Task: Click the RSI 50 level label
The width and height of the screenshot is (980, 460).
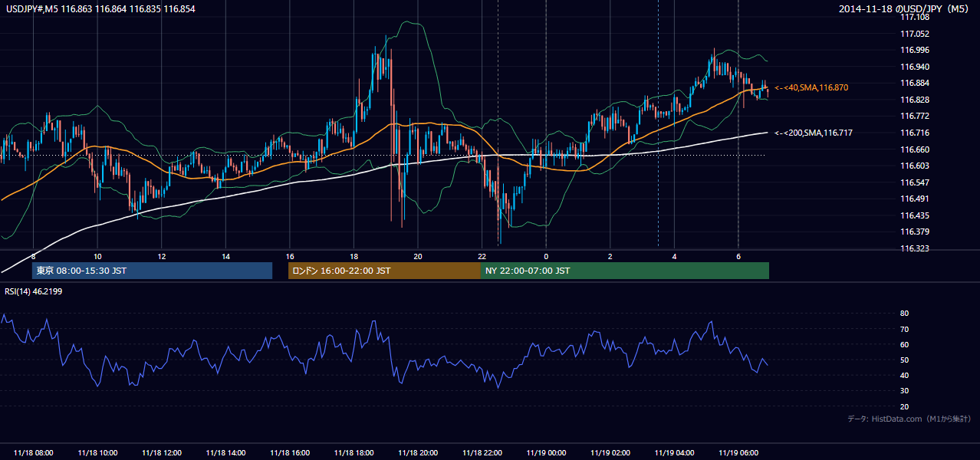Action: [x=904, y=360]
